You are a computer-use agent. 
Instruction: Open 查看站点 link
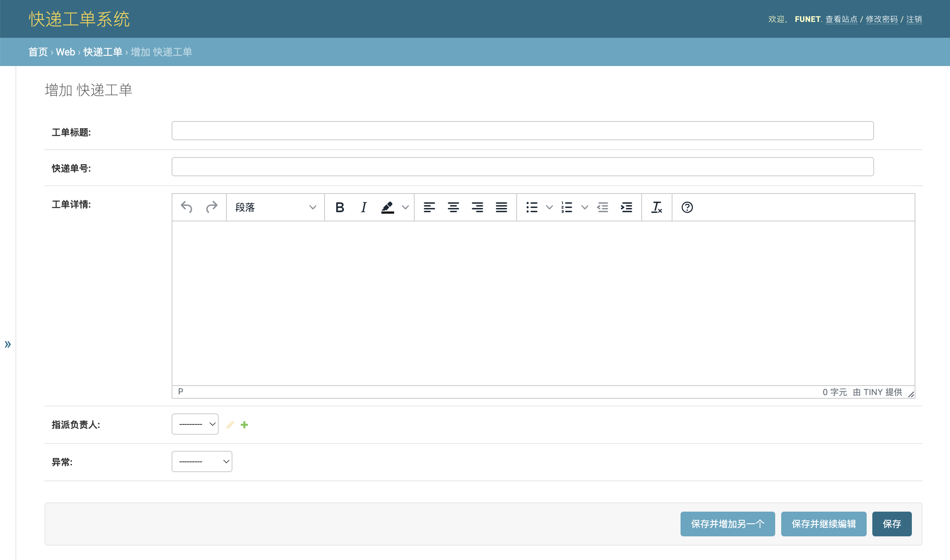coord(841,19)
